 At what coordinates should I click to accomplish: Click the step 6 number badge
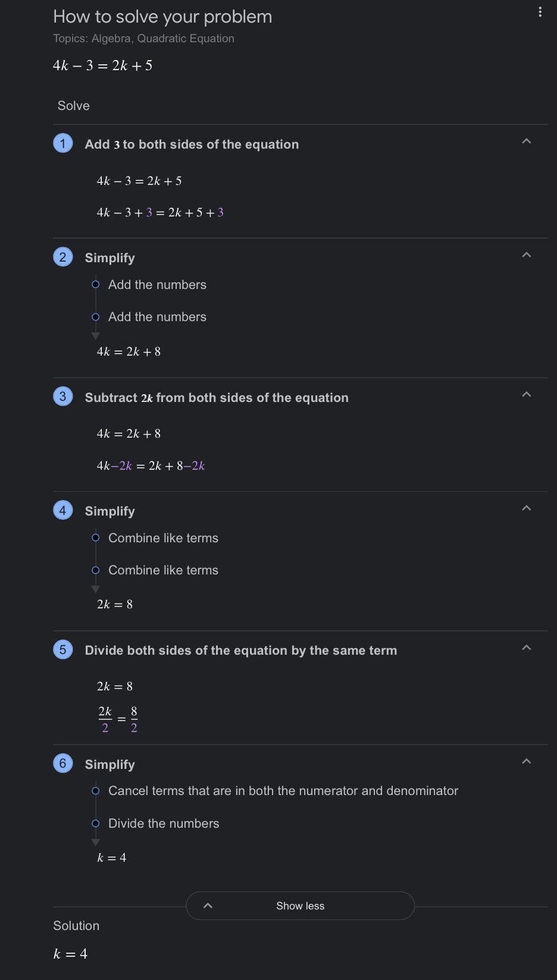pyautogui.click(x=63, y=764)
